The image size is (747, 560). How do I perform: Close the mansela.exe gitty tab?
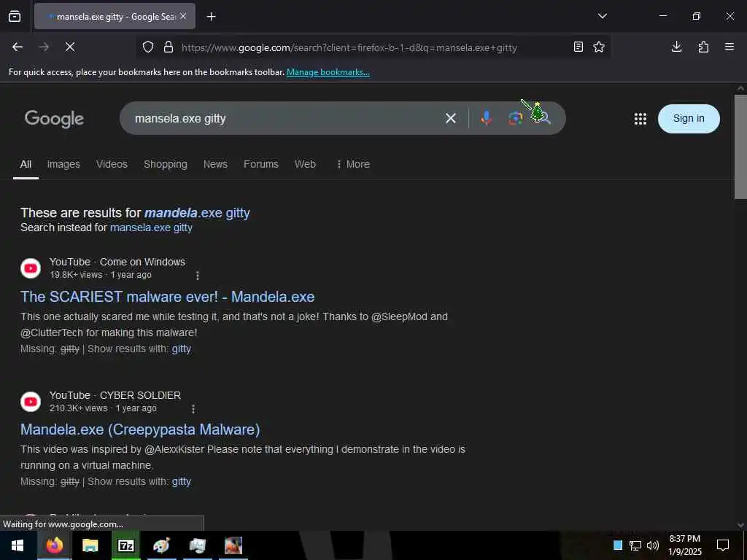183,16
